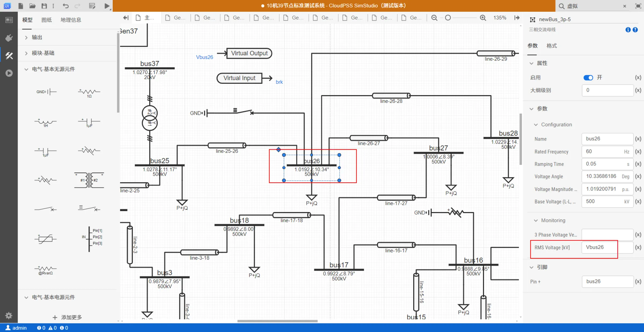Viewport: 644px width, 332px height.
Task: Collapse the 电气-基本电源元件 category
Action: 68,297
